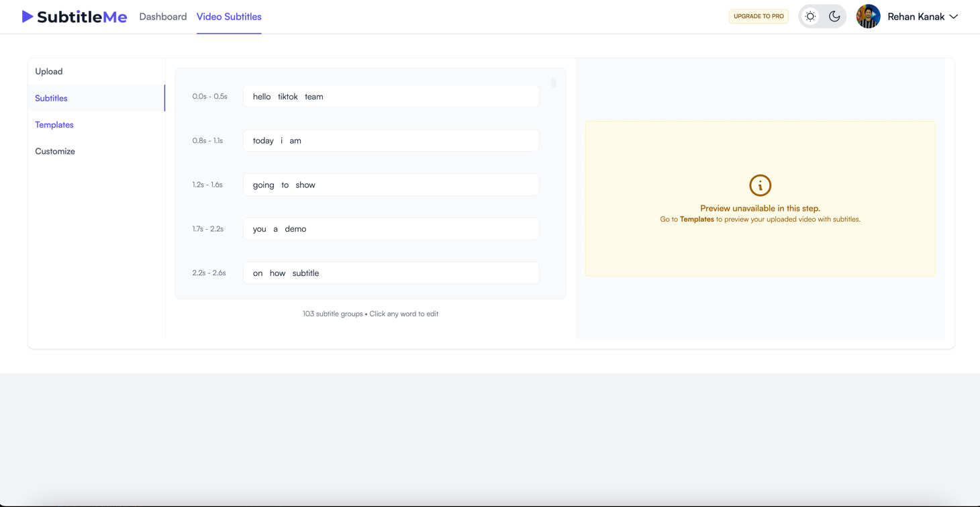
Task: Click the Templates link in preview notice
Action: pos(697,220)
